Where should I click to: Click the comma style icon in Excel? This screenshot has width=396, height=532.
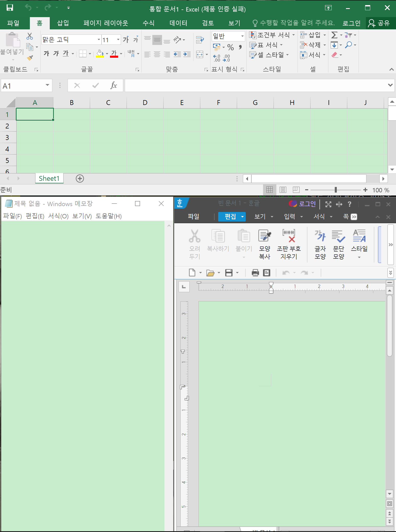click(x=240, y=47)
